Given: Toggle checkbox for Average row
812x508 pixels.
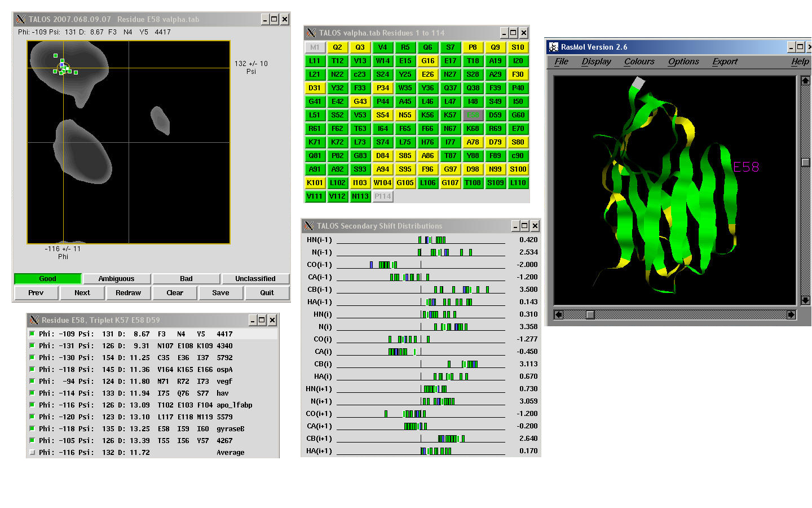Looking at the screenshot, I should point(32,452).
